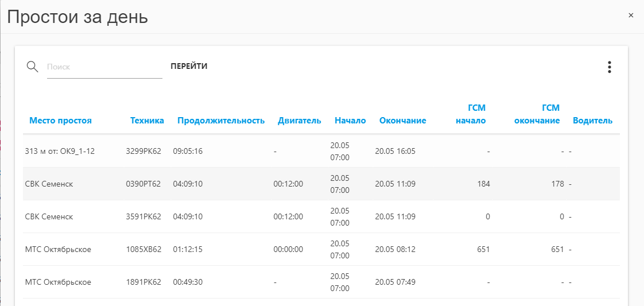Select row with vehicle 0390РТ62
The height and width of the screenshot is (306, 644).
click(x=321, y=184)
